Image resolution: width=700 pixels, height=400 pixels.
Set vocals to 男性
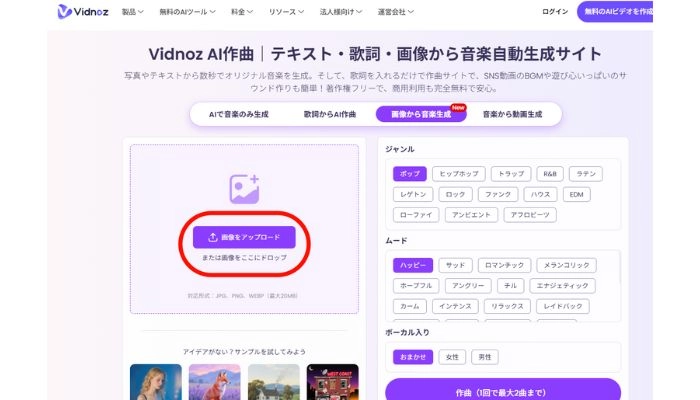pos(485,357)
